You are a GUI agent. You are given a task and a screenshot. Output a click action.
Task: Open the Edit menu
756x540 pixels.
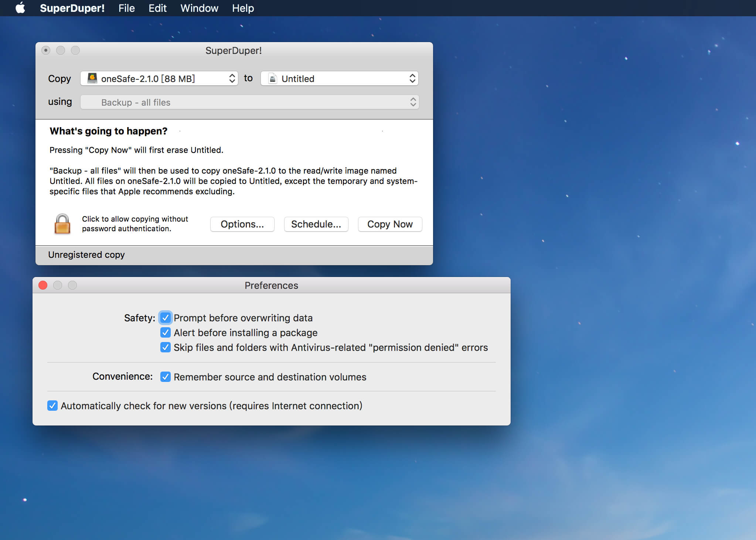[157, 8]
